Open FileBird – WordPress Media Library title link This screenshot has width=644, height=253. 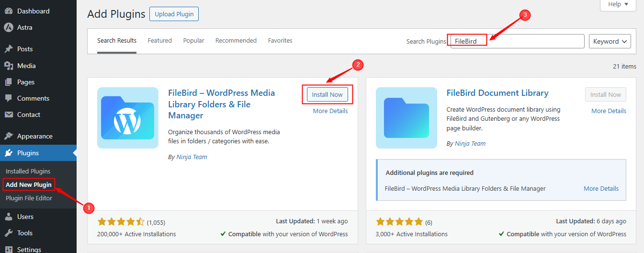pyautogui.click(x=222, y=104)
